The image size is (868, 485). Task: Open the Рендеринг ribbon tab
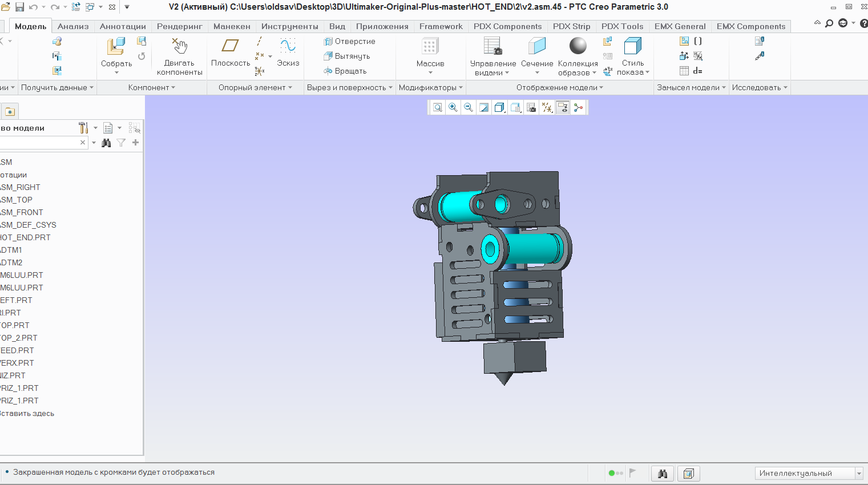pos(179,26)
